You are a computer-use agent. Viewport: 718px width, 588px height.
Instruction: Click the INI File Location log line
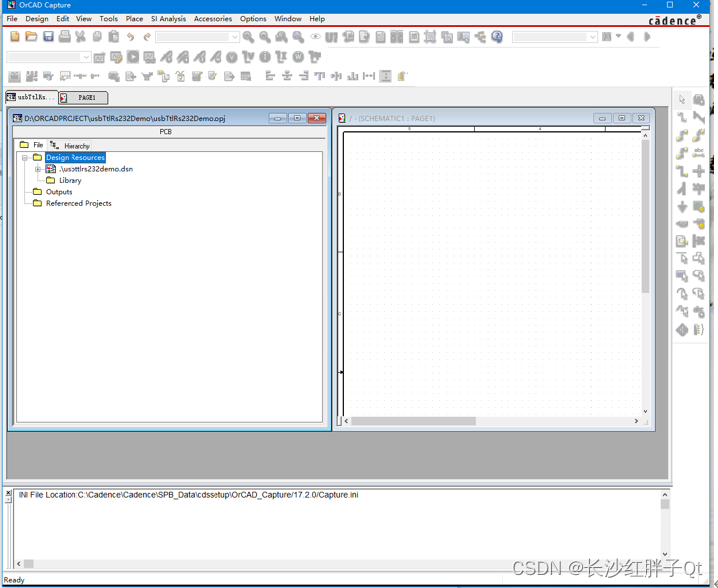[x=189, y=495]
